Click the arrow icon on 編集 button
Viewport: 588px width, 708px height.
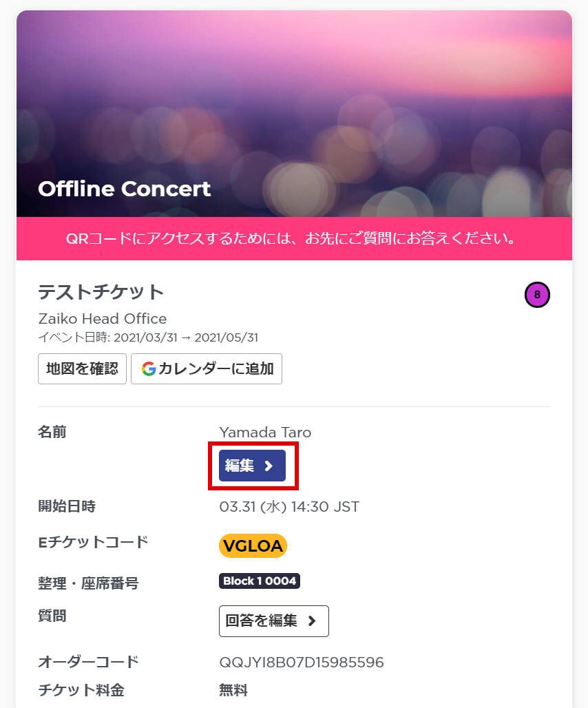pos(269,466)
